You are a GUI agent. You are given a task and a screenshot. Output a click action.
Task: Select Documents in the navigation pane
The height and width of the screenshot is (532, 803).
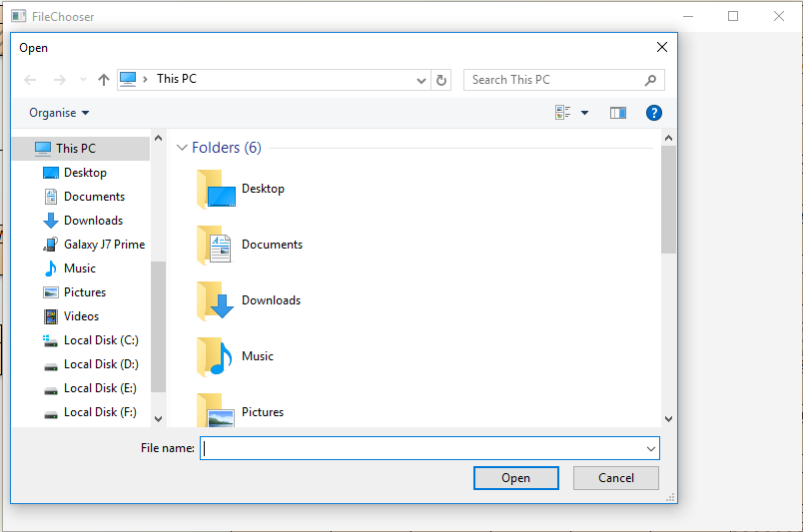(x=85, y=197)
